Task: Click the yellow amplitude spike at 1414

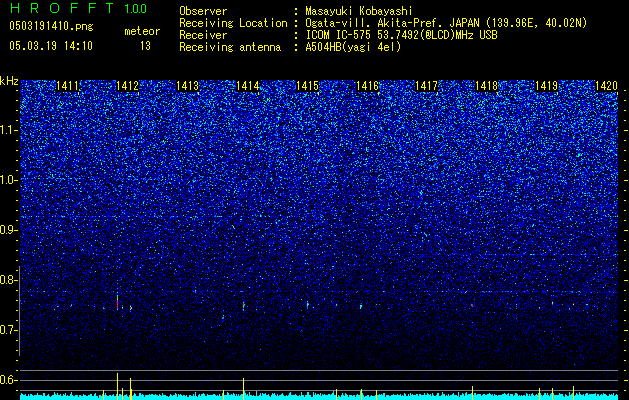Action: pyautogui.click(x=243, y=388)
